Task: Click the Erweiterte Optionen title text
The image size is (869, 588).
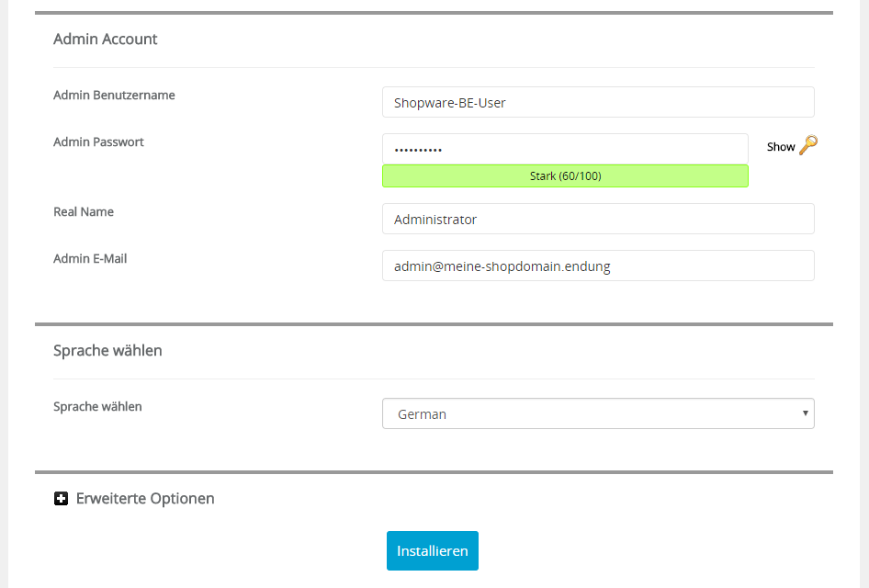Action: coord(145,498)
